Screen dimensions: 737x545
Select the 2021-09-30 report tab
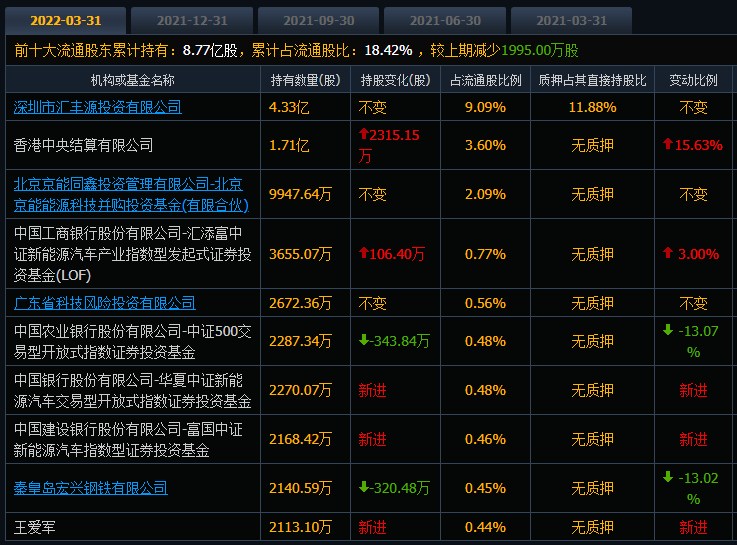(319, 21)
